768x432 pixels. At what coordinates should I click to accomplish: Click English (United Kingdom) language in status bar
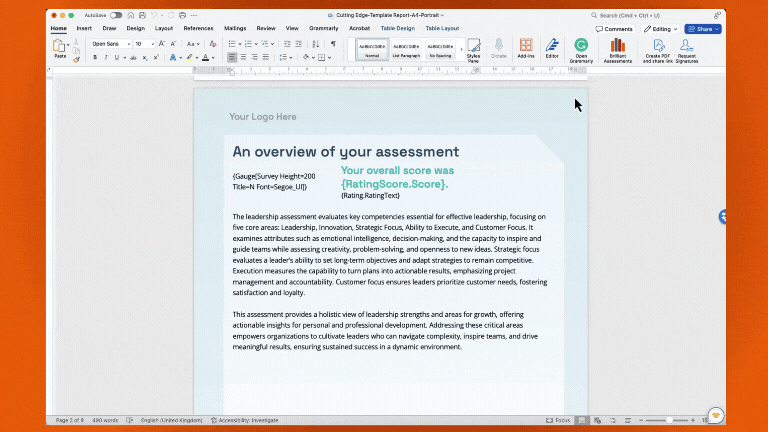171,420
